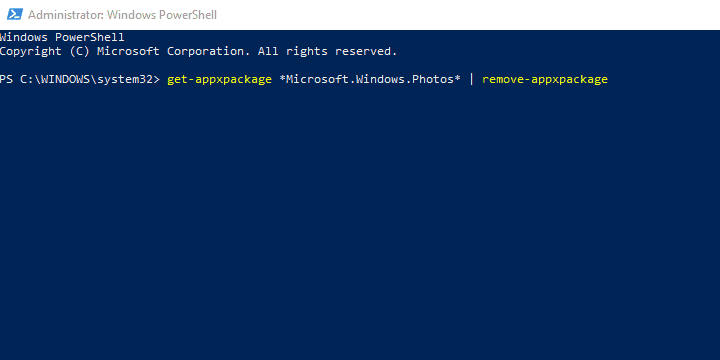Click the "C:\WINDOWS\system32>" prompt path
Viewport: 720px width, 360px height.
point(90,79)
